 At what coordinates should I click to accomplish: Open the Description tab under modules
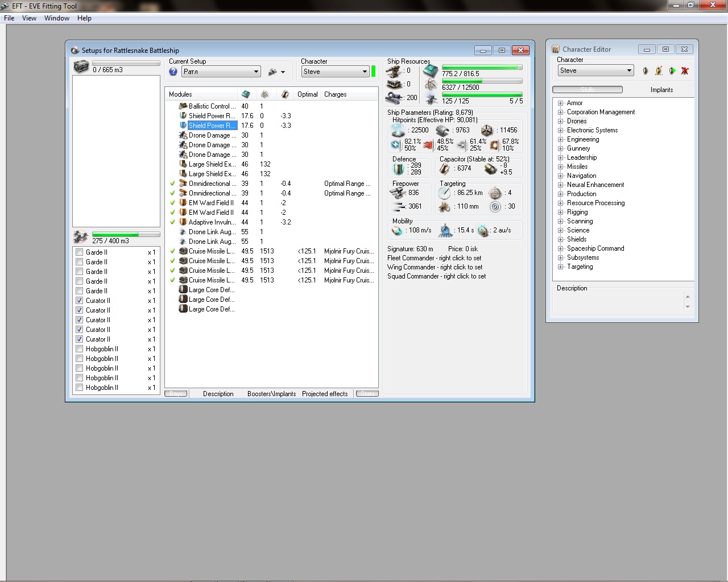(218, 394)
